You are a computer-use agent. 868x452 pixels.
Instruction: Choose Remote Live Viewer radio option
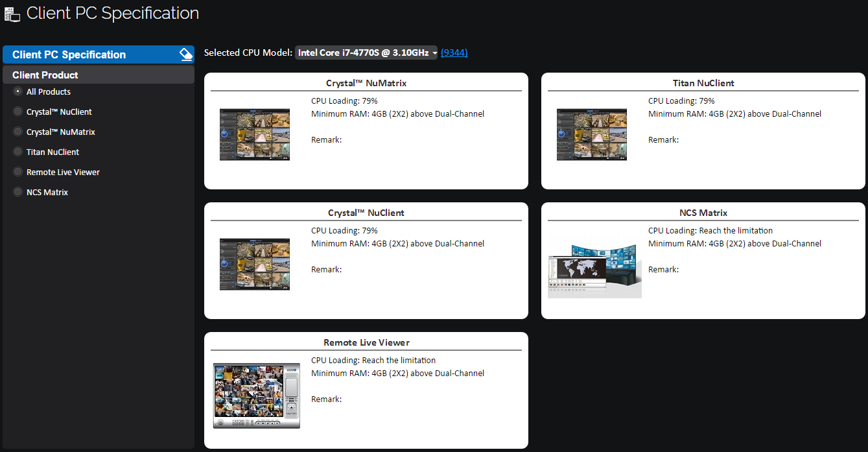coord(18,172)
